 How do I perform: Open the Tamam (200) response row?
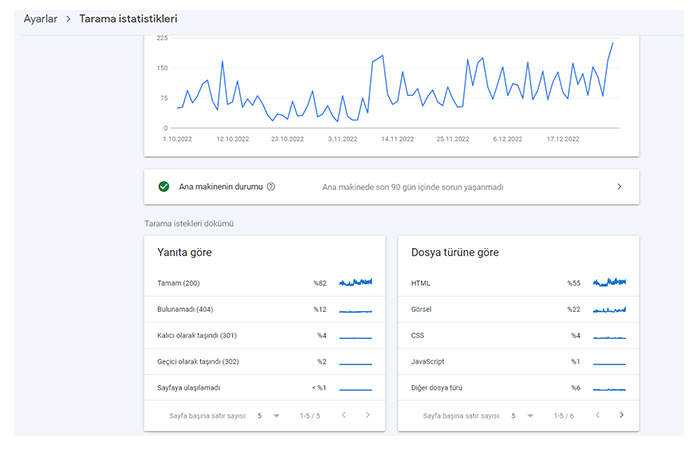pos(180,283)
